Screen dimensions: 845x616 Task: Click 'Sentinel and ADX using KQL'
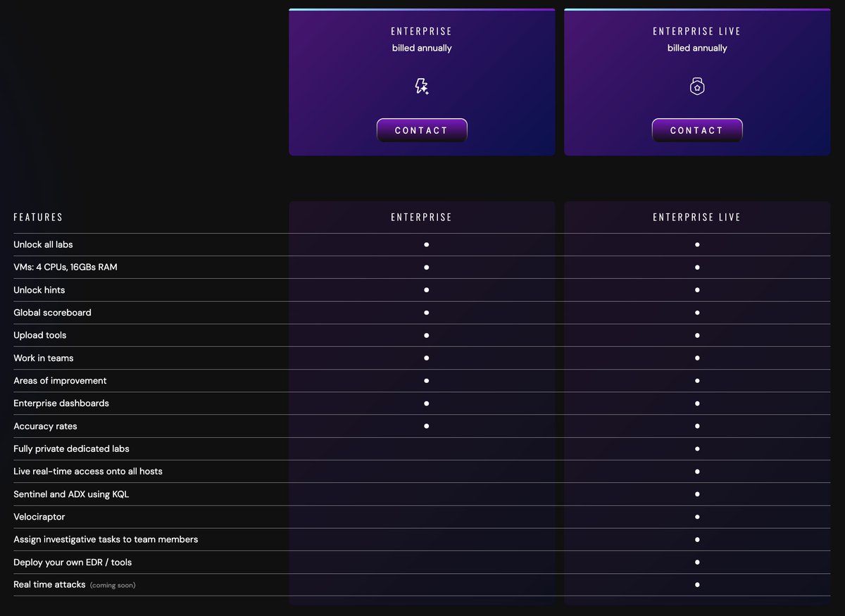click(x=71, y=494)
